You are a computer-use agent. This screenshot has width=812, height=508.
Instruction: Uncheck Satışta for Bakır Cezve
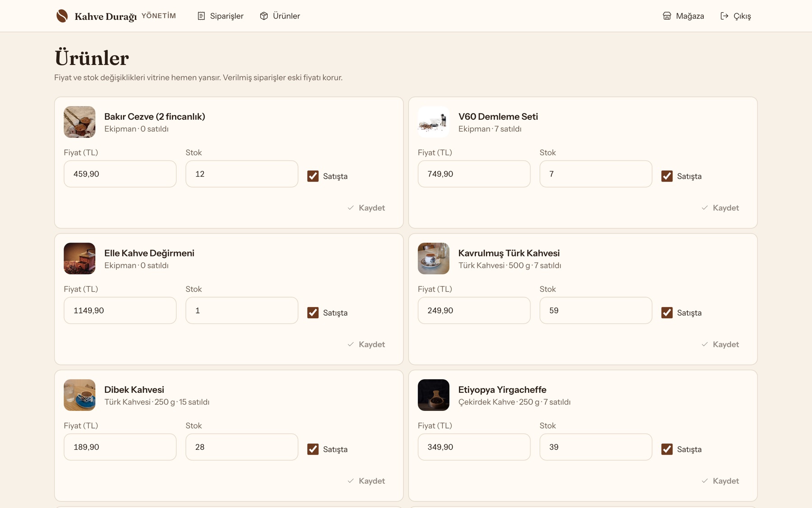coord(313,176)
